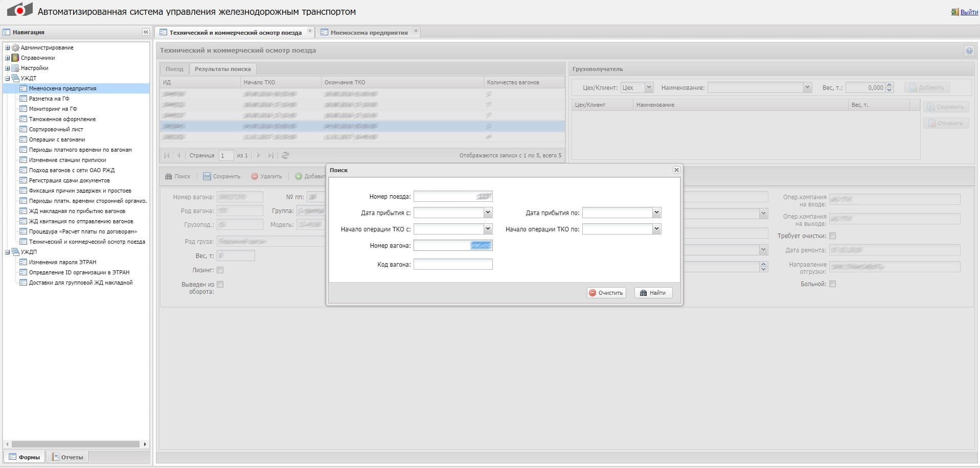
Task: Click the Выйти logout icon link
Action: [954, 12]
